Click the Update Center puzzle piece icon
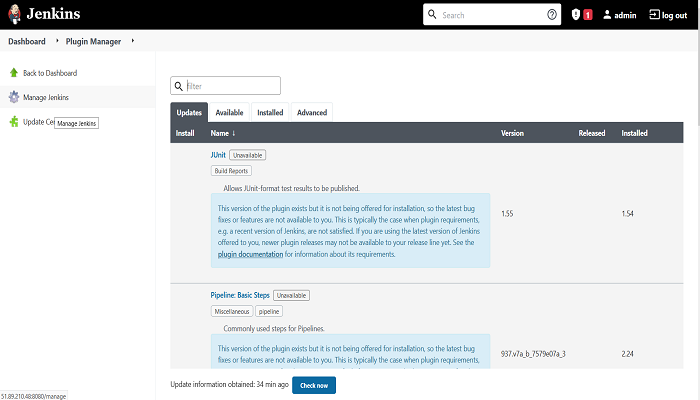 coord(14,121)
